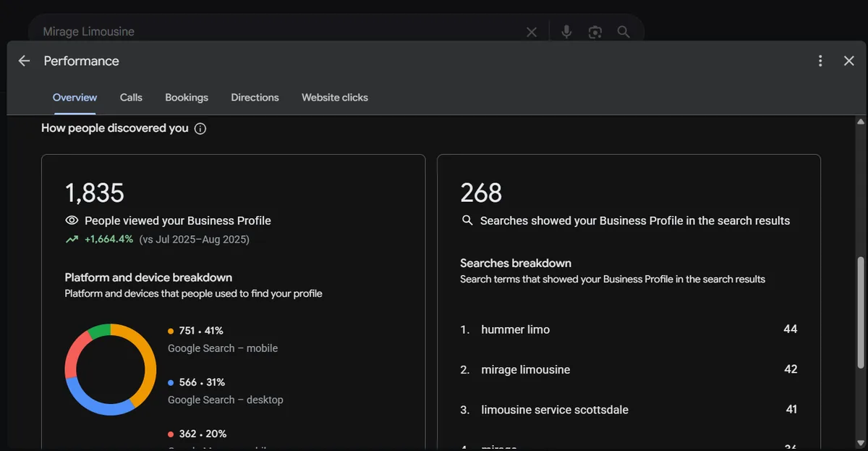Screen dimensions: 868x451
Task: Click the 'Searches breakdown' heading
Action: 516,264
